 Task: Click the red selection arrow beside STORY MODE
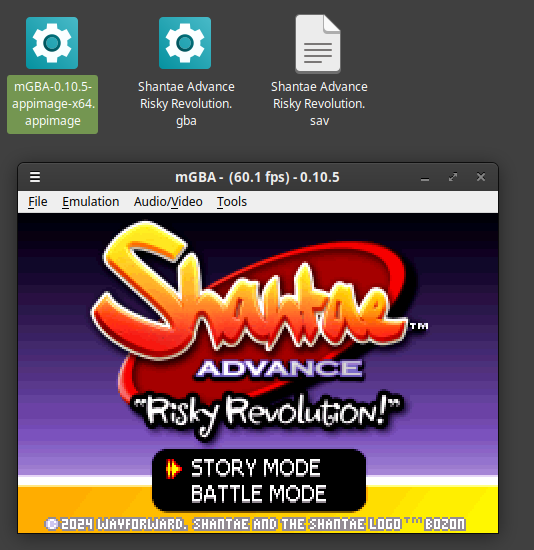(x=173, y=469)
